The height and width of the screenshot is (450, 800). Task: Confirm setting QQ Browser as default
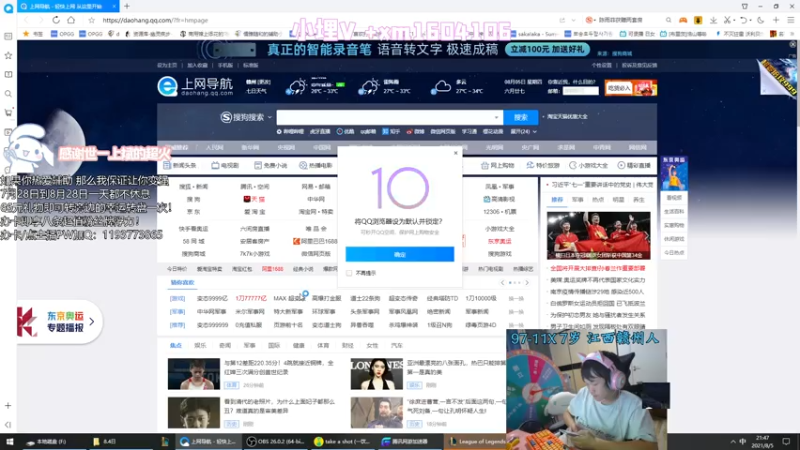coord(399,254)
